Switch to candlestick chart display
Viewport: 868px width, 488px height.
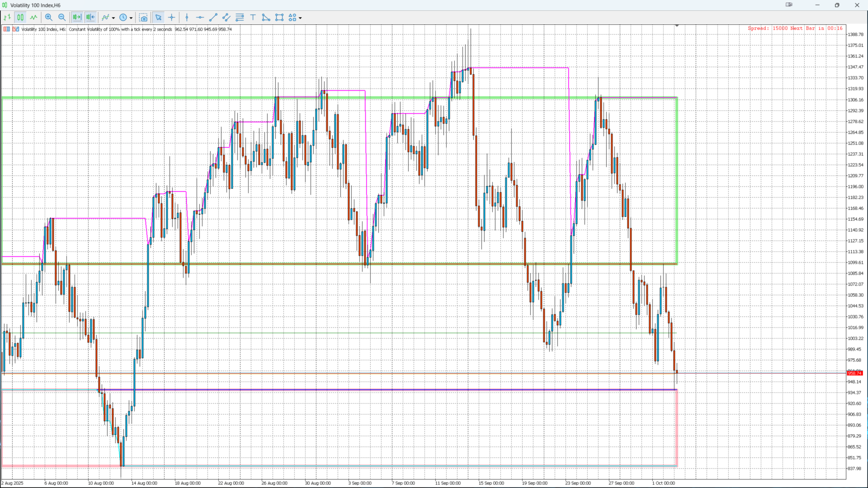pos(20,17)
